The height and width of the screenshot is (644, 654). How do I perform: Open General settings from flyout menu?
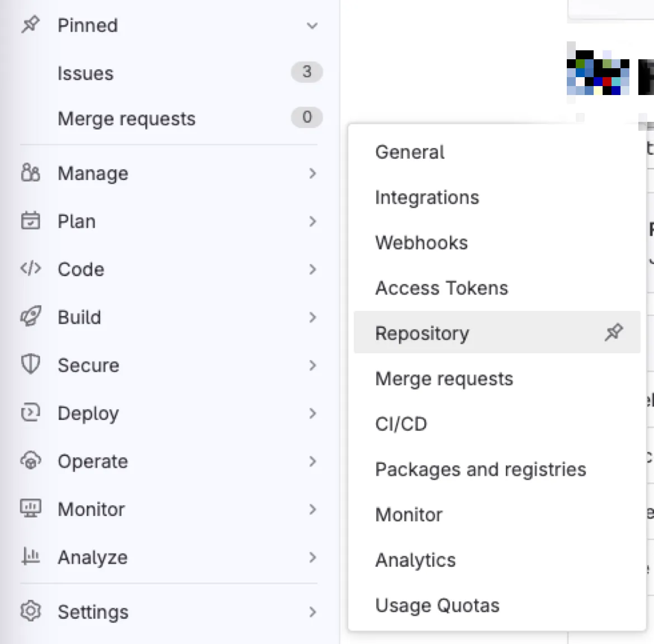pos(410,152)
